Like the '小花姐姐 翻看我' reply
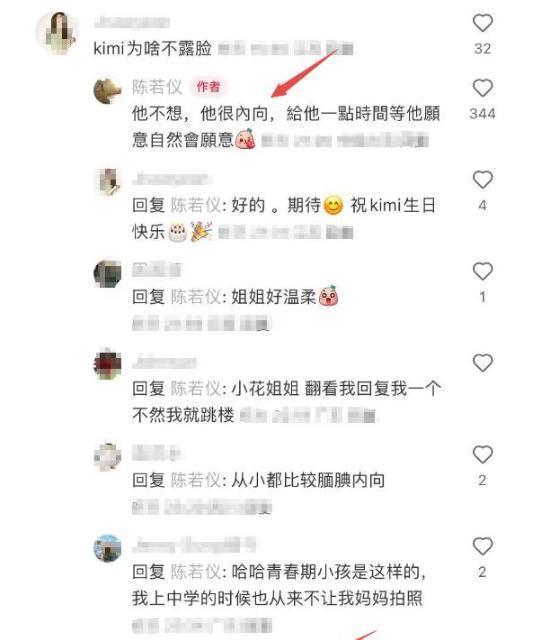541x640 pixels. (x=482, y=363)
